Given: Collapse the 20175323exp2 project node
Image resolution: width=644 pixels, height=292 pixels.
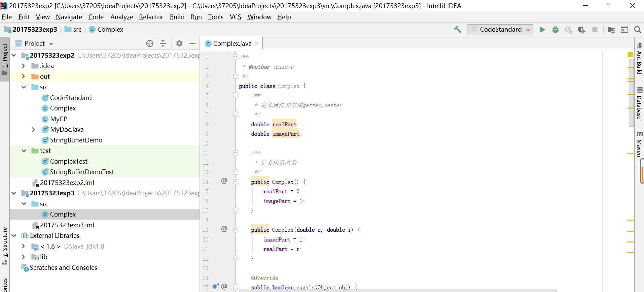Looking at the screenshot, I should pos(14,55).
